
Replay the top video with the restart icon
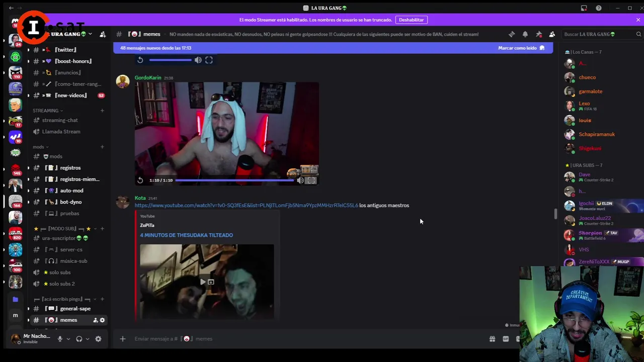click(140, 60)
